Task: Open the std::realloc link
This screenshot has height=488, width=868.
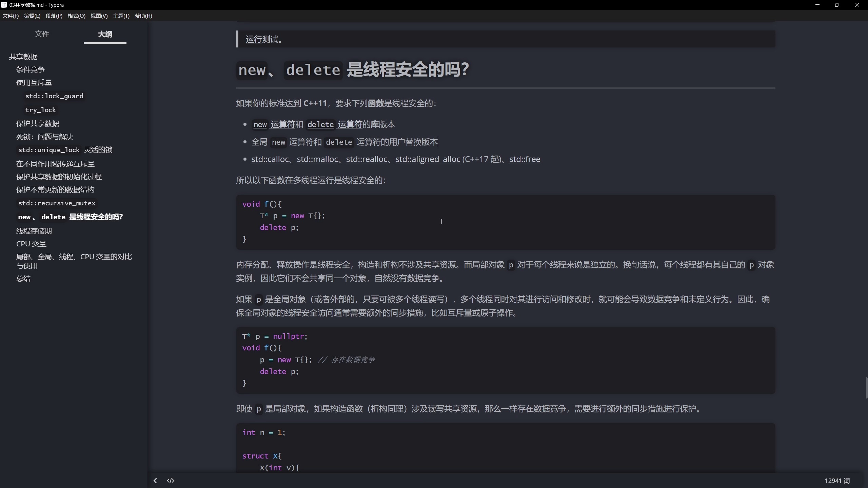Action: click(x=367, y=159)
